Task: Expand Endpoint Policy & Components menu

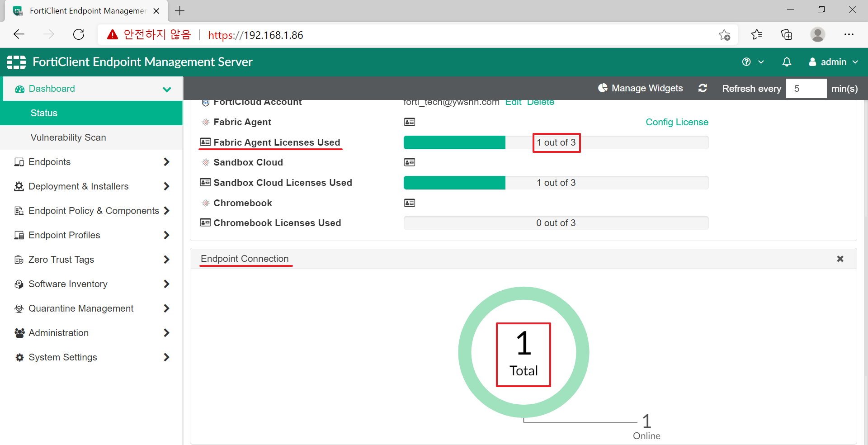Action: pyautogui.click(x=91, y=211)
